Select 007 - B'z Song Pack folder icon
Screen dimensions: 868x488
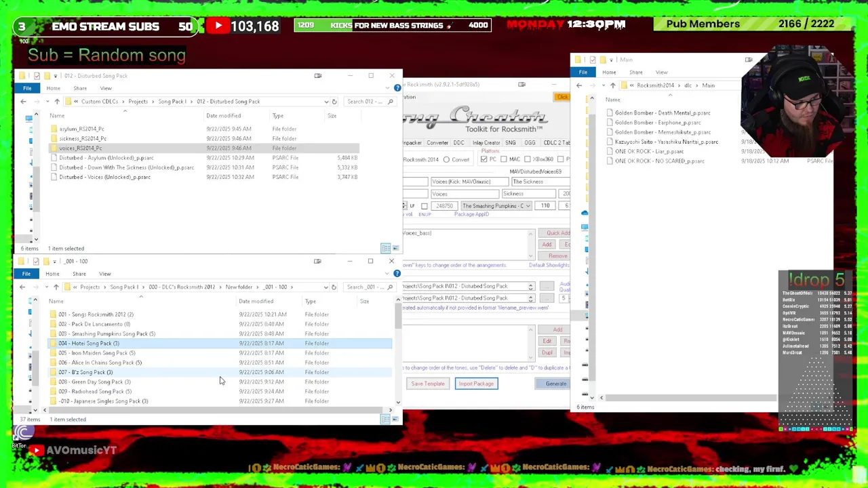click(x=54, y=372)
